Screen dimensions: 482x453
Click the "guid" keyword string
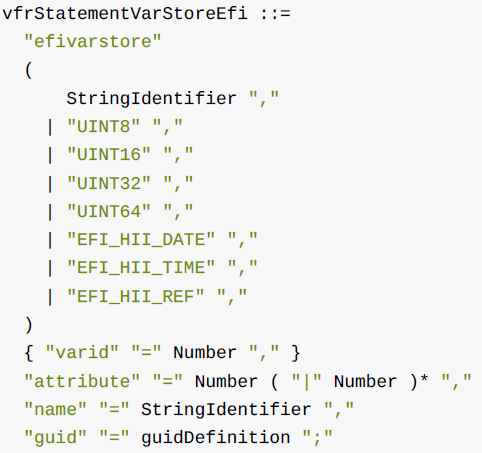[x=55, y=438]
